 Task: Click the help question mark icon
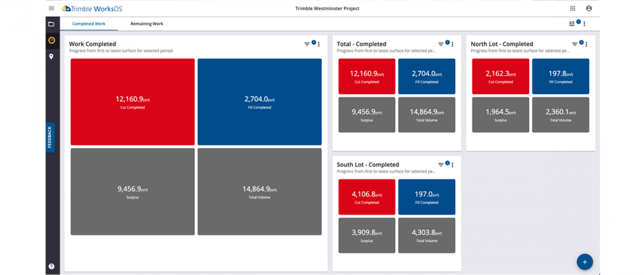click(52, 266)
